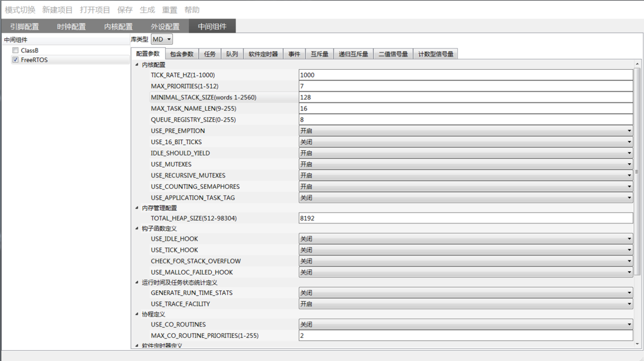Image resolution: width=644 pixels, height=361 pixels.
Task: Enable the ClassB checkbox
Action: pyautogui.click(x=16, y=50)
